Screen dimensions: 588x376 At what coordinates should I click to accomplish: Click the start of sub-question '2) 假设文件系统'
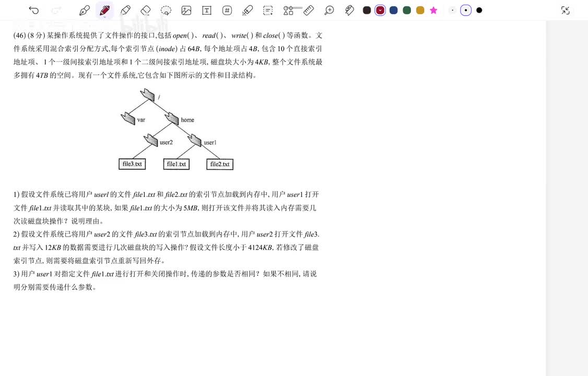click(x=39, y=234)
